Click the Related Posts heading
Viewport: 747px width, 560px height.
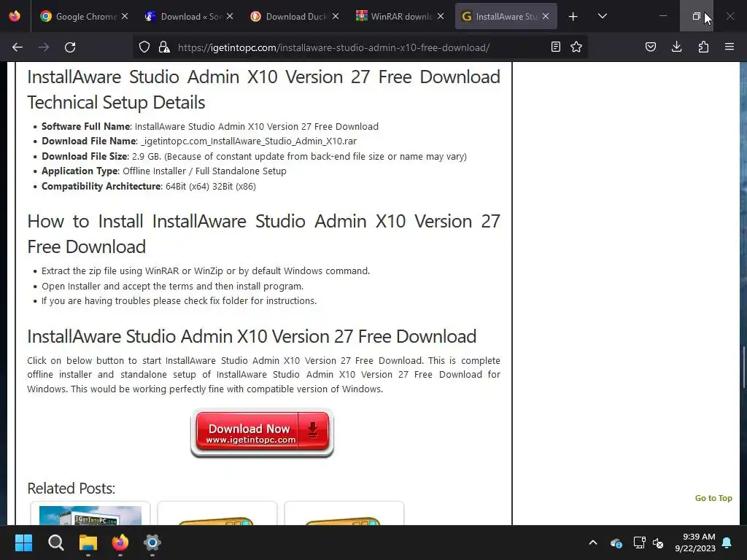(x=71, y=488)
